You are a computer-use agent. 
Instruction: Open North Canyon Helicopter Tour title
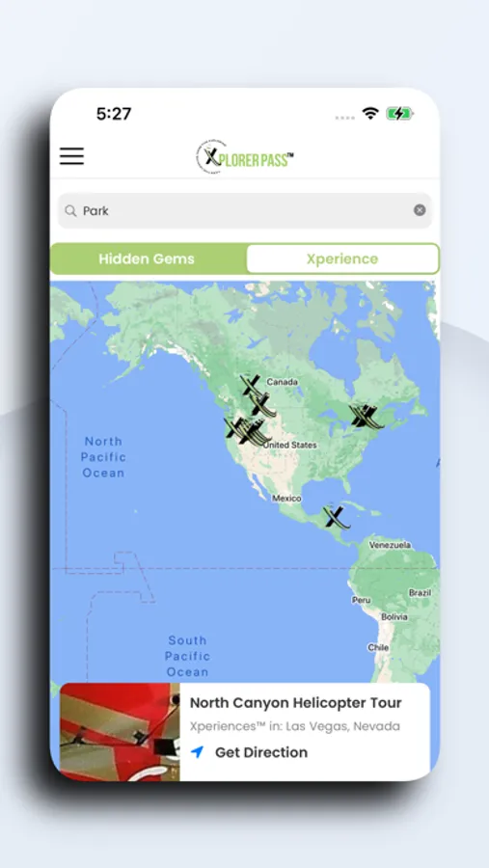click(296, 702)
